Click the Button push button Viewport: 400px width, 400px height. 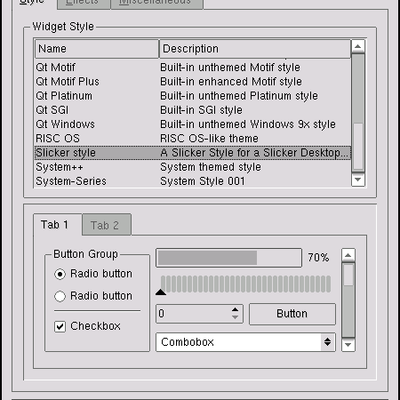292,314
